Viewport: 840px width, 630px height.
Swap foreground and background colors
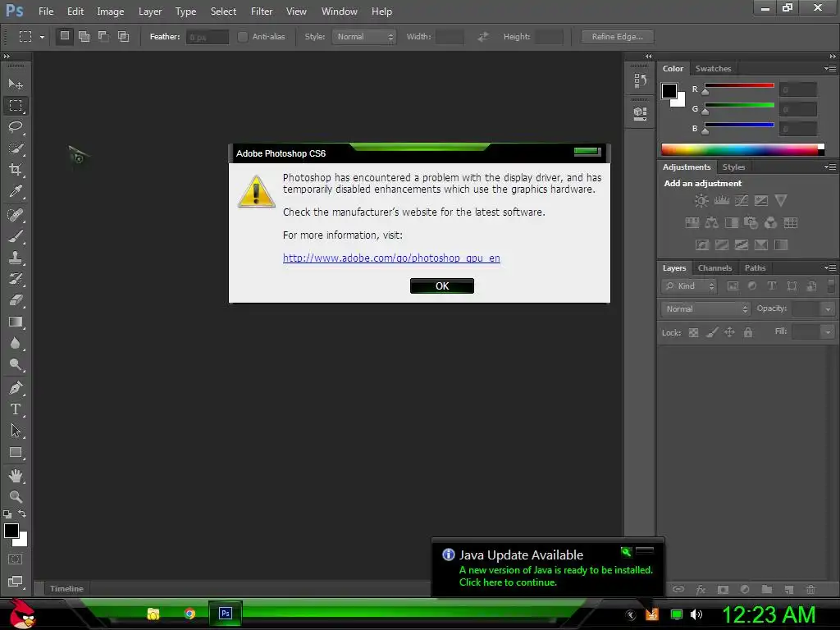click(x=22, y=514)
